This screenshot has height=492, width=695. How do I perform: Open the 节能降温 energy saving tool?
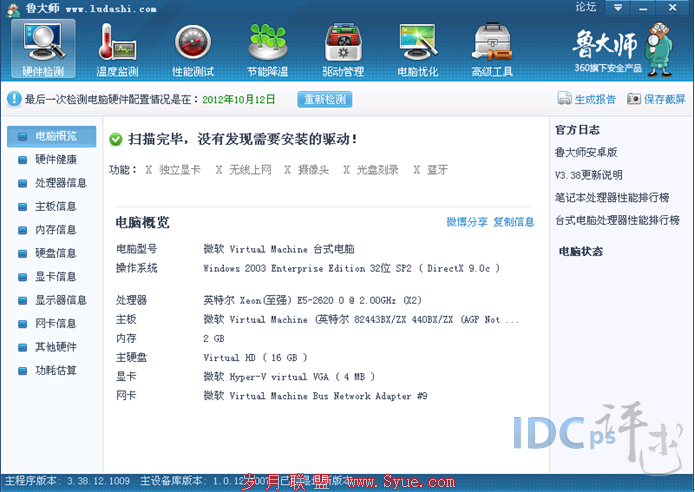click(267, 50)
